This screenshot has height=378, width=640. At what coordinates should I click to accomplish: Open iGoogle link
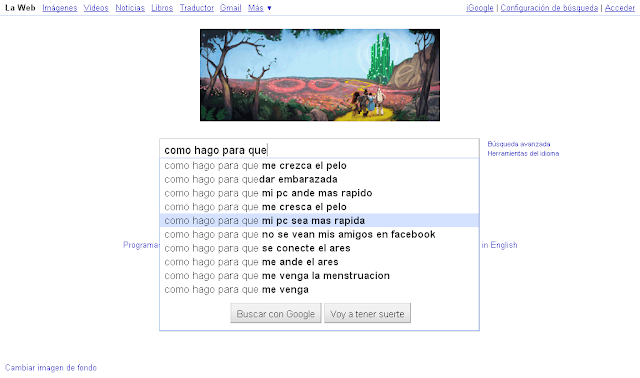480,8
